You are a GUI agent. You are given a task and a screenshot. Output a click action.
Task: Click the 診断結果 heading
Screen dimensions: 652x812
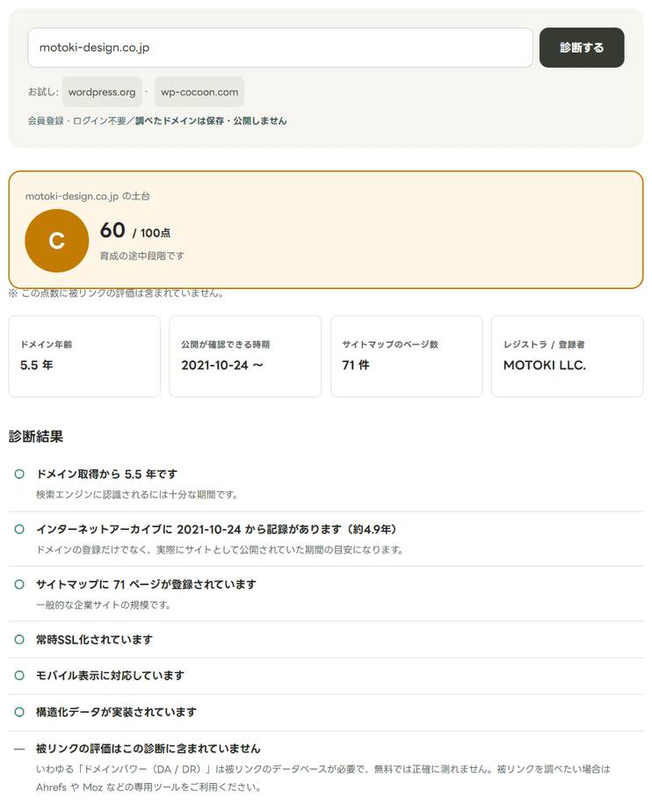coord(36,437)
